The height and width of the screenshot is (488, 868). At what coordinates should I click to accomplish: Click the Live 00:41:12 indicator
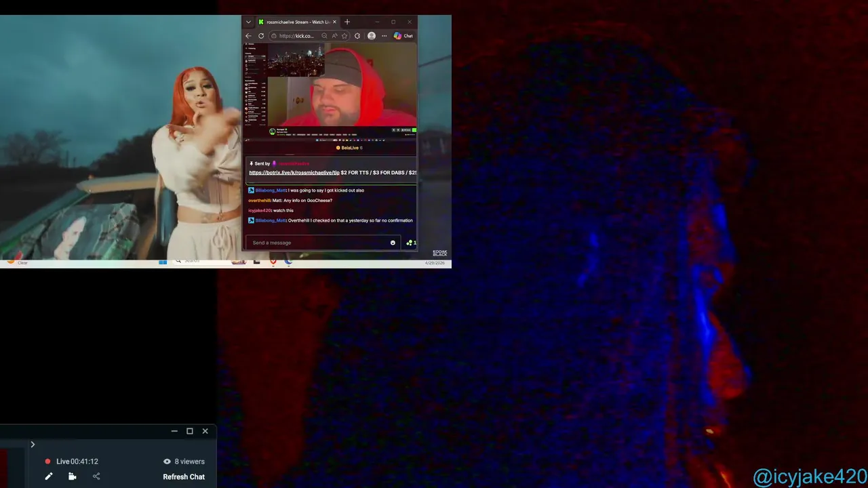click(71, 462)
